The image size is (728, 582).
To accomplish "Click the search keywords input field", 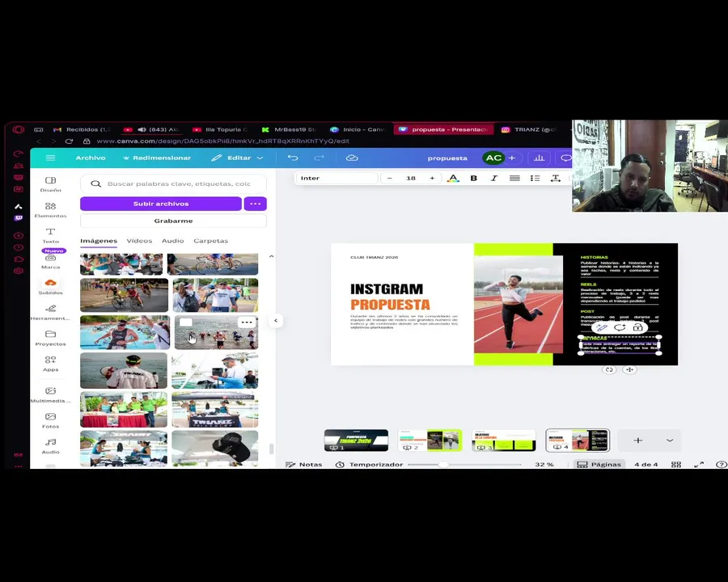I will 173,183.
